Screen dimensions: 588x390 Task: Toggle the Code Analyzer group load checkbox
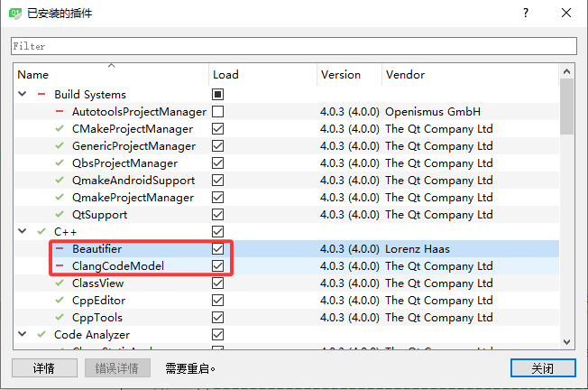tap(217, 334)
